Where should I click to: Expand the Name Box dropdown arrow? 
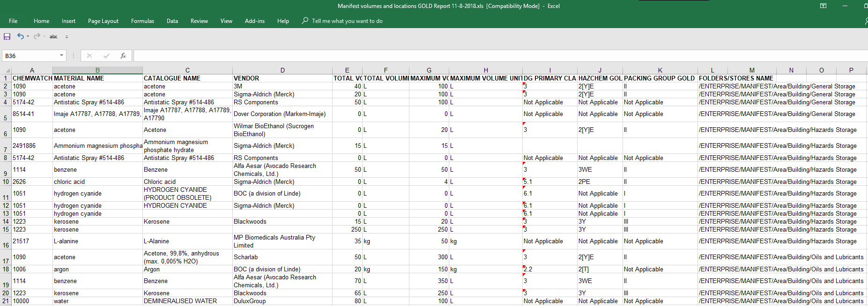point(61,56)
